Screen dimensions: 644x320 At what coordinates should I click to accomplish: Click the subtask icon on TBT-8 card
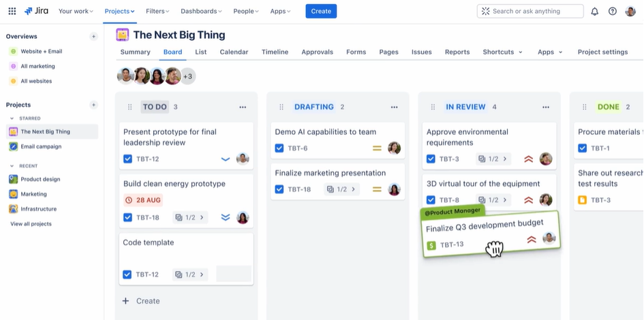point(482,200)
